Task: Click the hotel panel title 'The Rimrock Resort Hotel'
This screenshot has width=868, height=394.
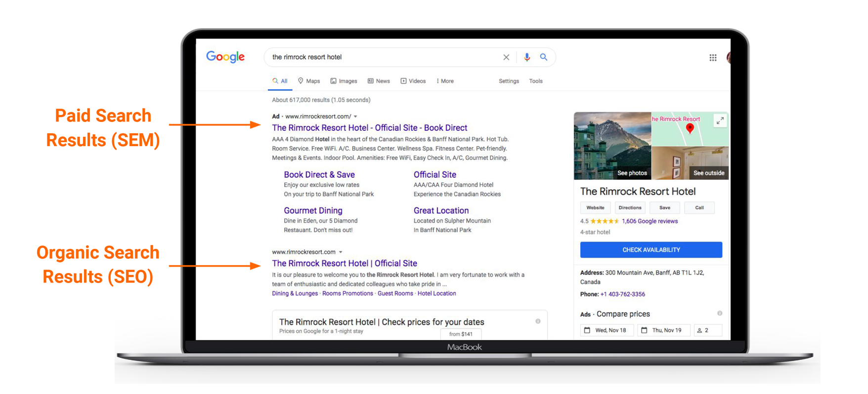Action: click(x=638, y=192)
